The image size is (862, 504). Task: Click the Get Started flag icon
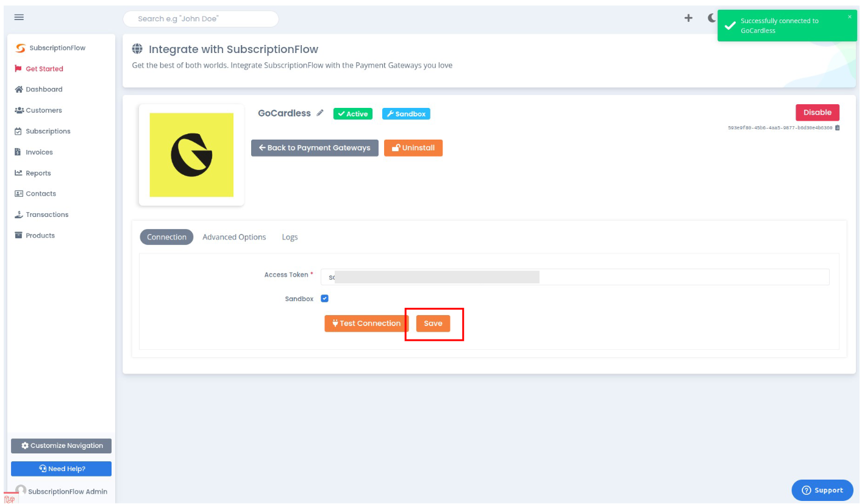[18, 69]
